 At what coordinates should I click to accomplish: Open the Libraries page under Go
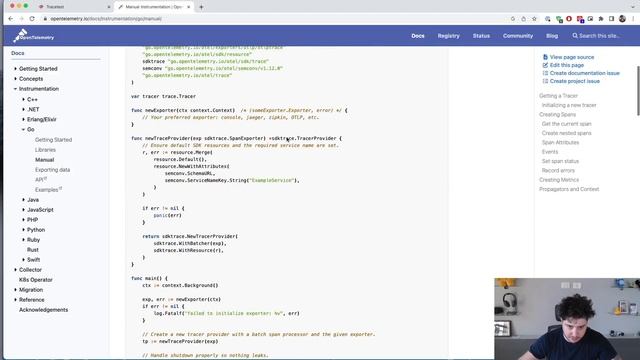coord(45,150)
